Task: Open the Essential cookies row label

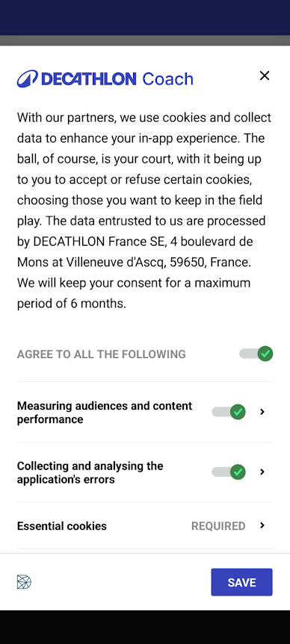Action: pos(62,526)
